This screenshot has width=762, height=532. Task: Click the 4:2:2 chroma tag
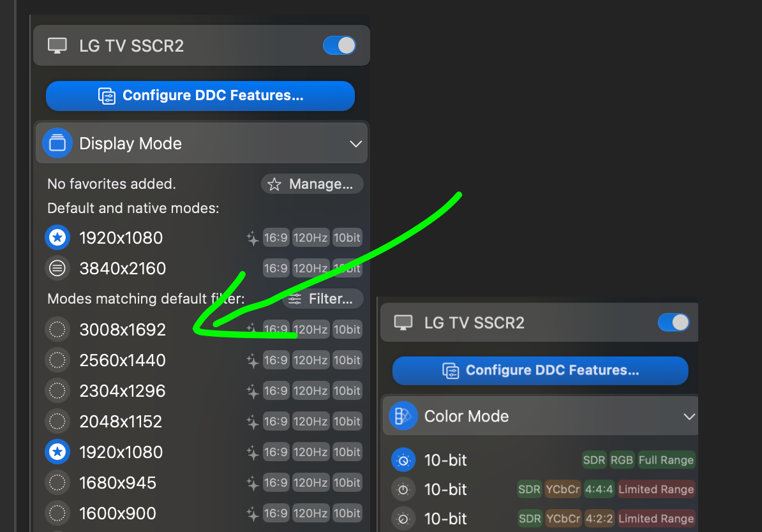tap(599, 519)
